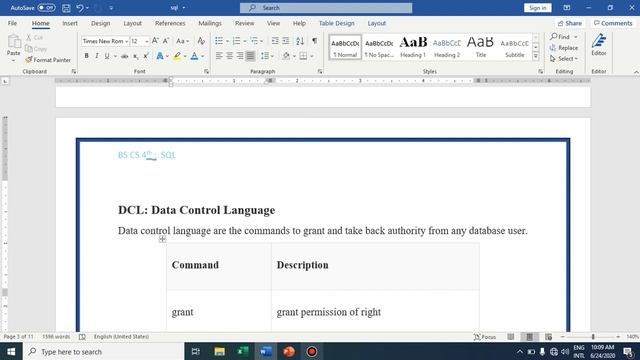Viewport: 640px width, 360px height.
Task: Open the Change Case dropdown
Action: pyautogui.click(x=182, y=41)
